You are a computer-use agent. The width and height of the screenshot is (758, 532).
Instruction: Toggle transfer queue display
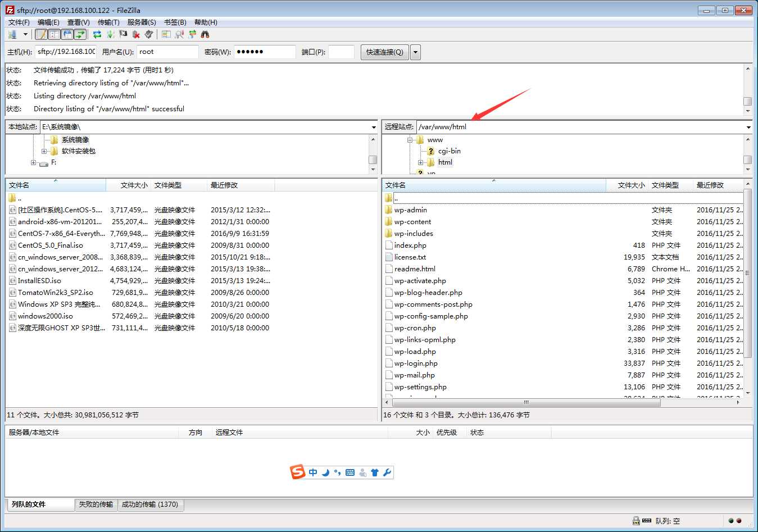pos(80,35)
